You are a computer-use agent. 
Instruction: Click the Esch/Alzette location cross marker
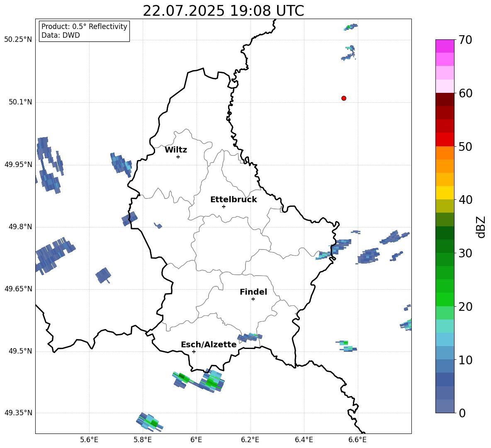(x=194, y=351)
